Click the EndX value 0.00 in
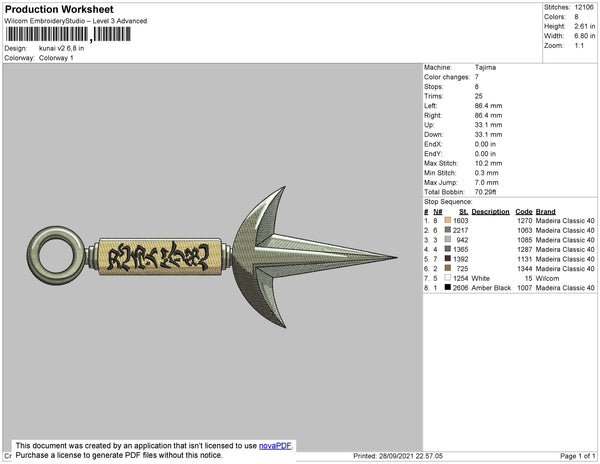This screenshot has width=600, height=464. click(485, 144)
